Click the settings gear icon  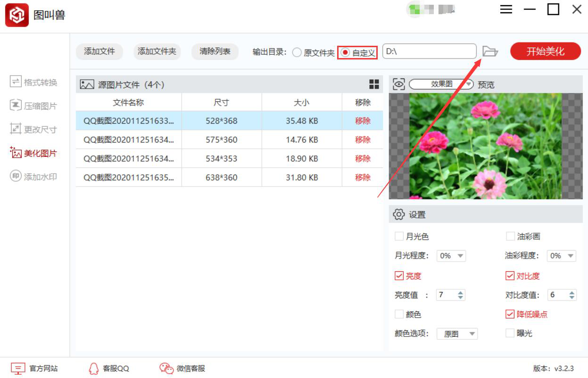(399, 214)
